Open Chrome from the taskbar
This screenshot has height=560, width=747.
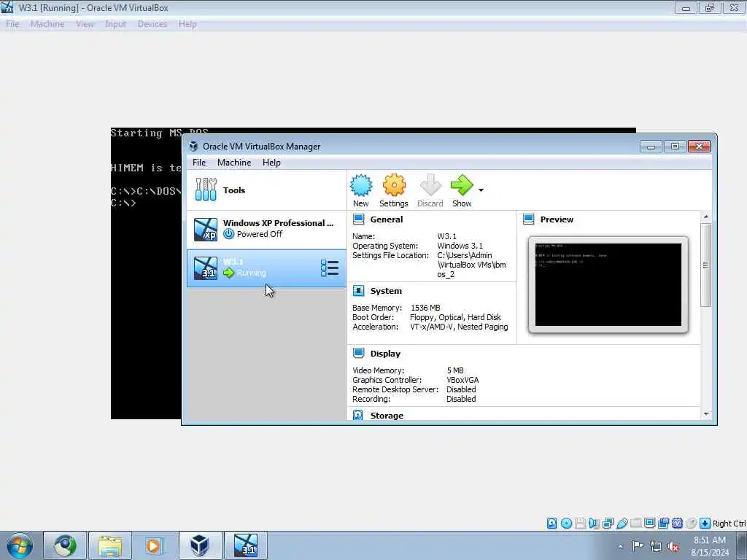coord(65,545)
